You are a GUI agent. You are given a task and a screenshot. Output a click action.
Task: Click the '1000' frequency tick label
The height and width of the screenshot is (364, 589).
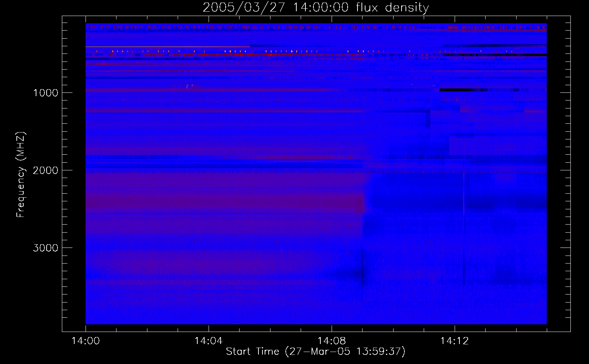click(46, 93)
